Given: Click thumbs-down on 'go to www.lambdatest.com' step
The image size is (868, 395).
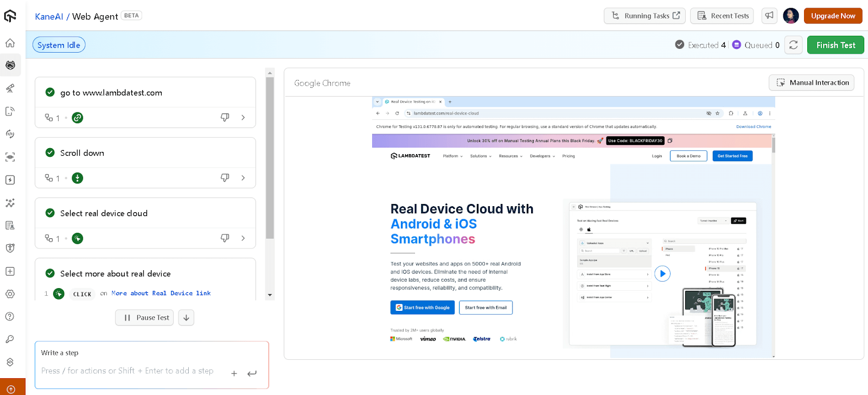Looking at the screenshot, I should pos(225,118).
